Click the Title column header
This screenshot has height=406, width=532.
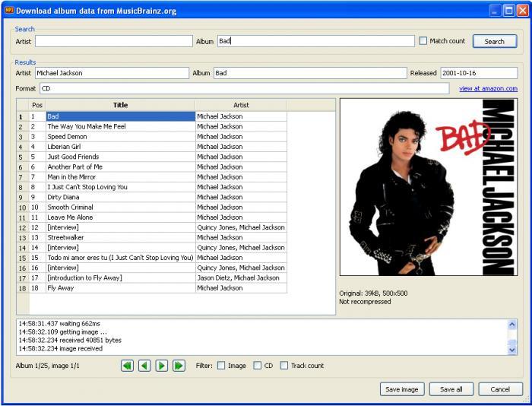coord(120,105)
